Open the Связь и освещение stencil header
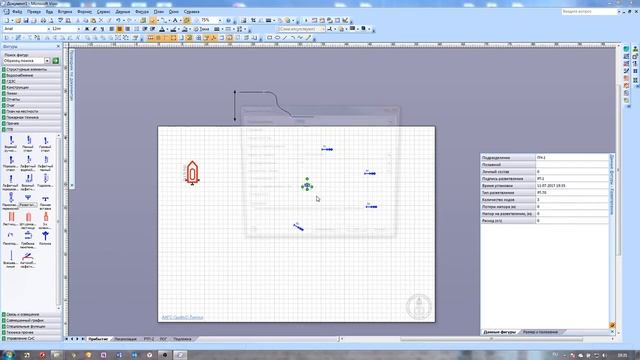 click(31, 315)
